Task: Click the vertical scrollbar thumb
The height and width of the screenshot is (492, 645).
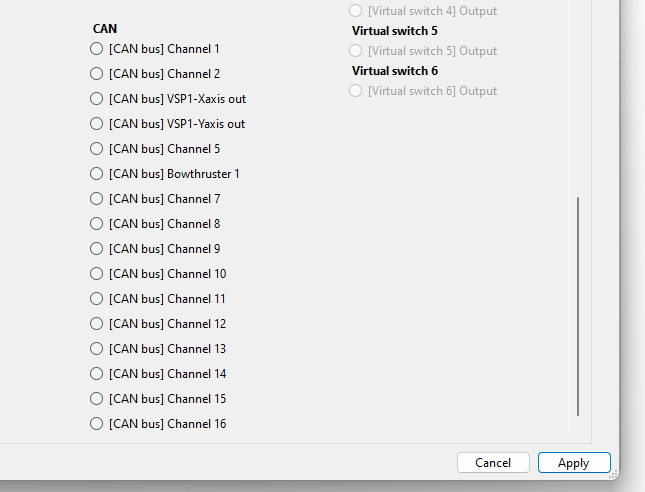Action: pos(578,306)
